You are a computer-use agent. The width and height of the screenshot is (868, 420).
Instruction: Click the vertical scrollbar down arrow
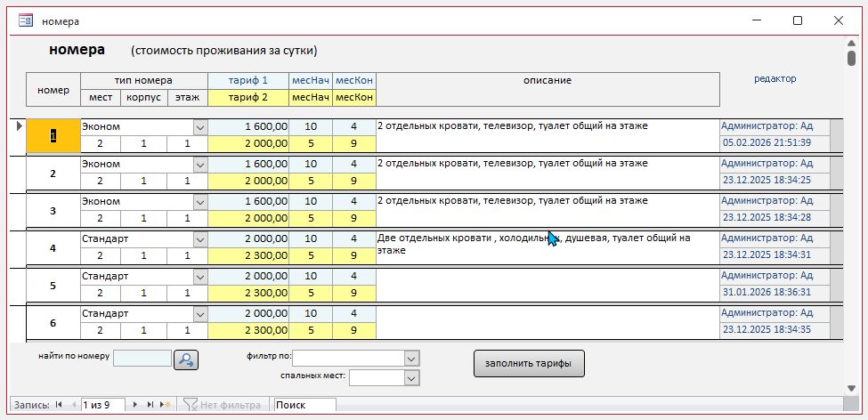pyautogui.click(x=852, y=388)
